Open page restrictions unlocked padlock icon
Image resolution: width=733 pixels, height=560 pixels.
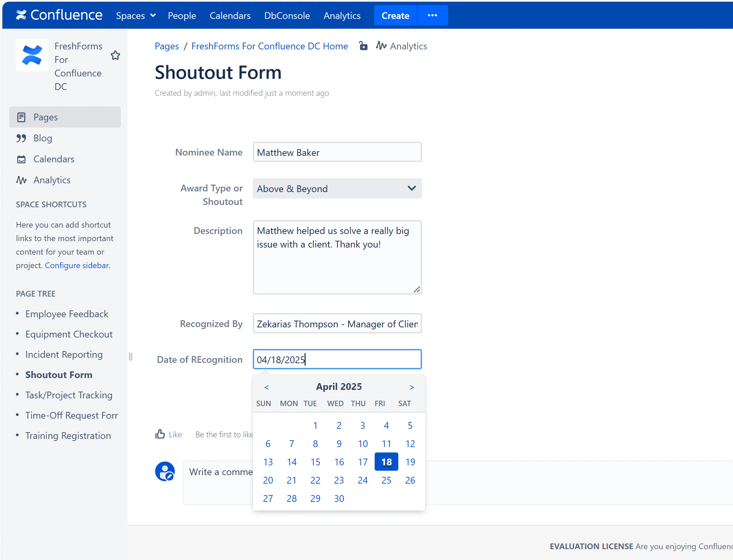363,46
